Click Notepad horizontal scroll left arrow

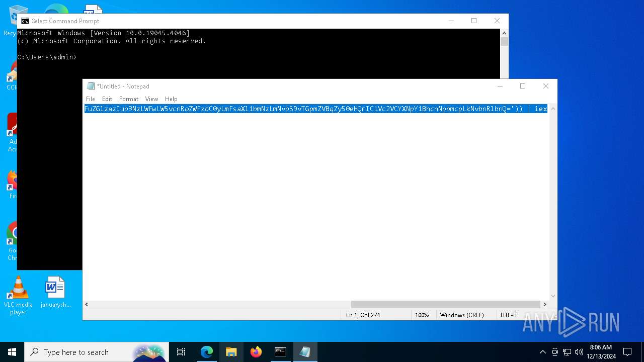click(87, 304)
